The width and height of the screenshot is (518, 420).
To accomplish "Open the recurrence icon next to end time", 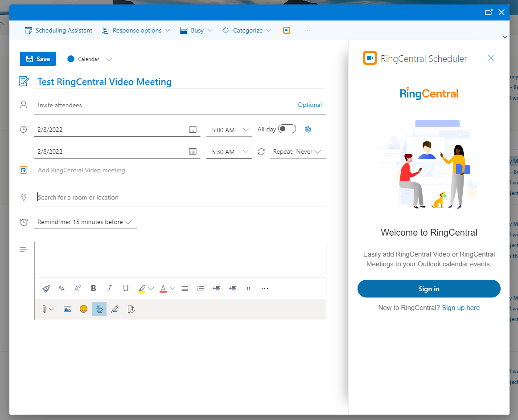I will [x=261, y=151].
